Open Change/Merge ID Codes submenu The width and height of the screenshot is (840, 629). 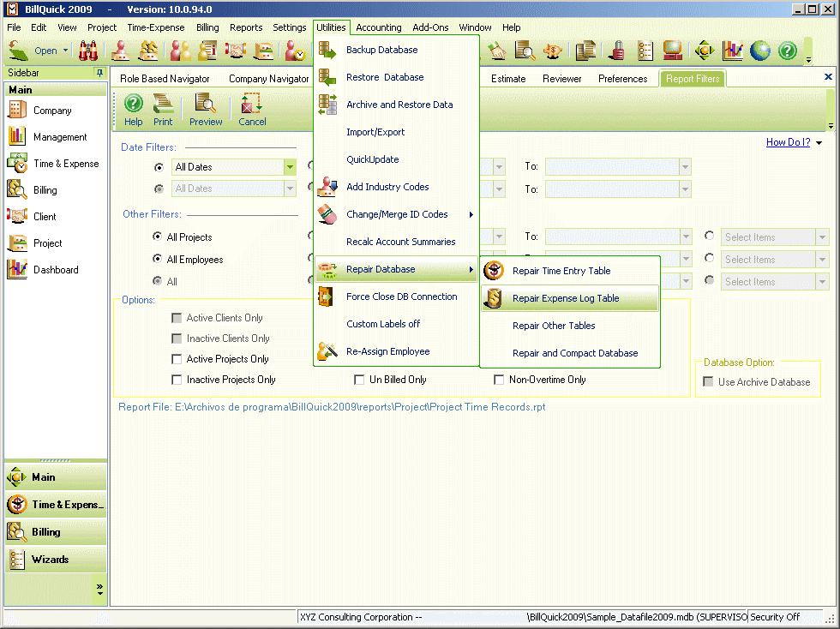tap(396, 214)
